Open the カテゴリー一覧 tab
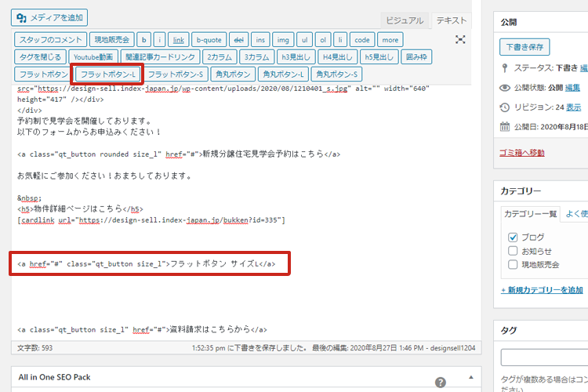 click(530, 213)
